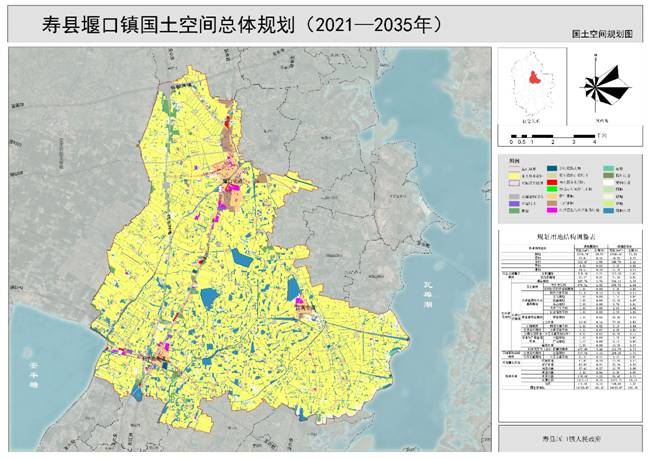Click the red area in location inset map
Viewport: 650px width, 459px height.
point(533,79)
